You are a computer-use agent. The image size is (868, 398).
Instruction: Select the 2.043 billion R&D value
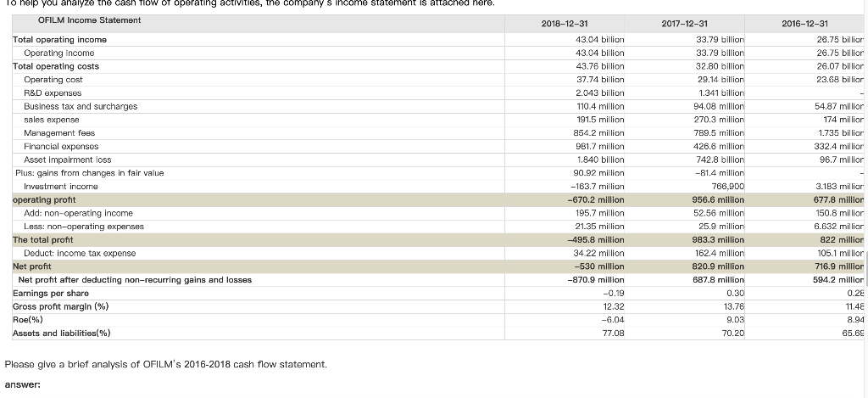pyautogui.click(x=600, y=93)
